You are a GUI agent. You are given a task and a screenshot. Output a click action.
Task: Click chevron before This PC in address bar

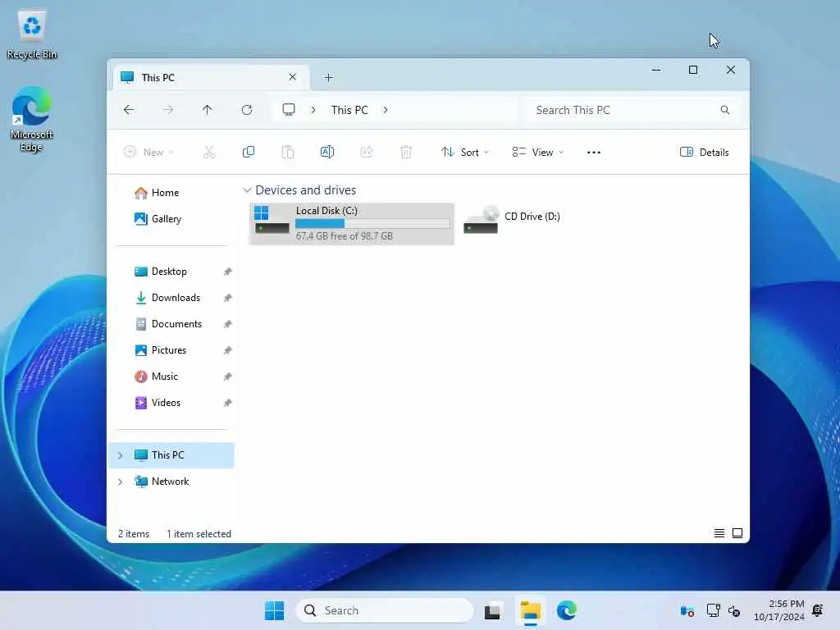[313, 110]
